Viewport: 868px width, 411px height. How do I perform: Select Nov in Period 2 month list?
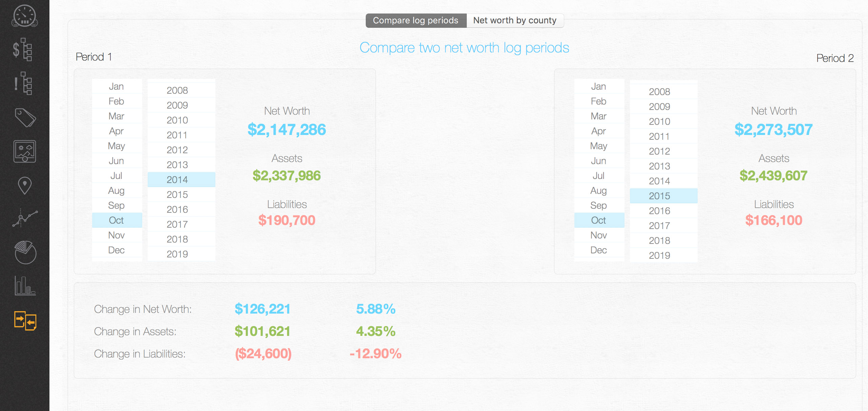[x=599, y=235]
